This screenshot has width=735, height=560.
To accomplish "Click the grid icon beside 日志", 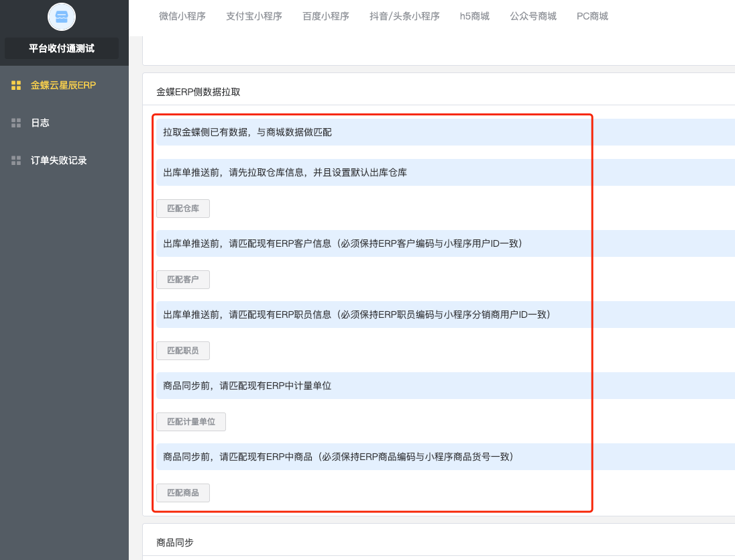I will [16, 123].
